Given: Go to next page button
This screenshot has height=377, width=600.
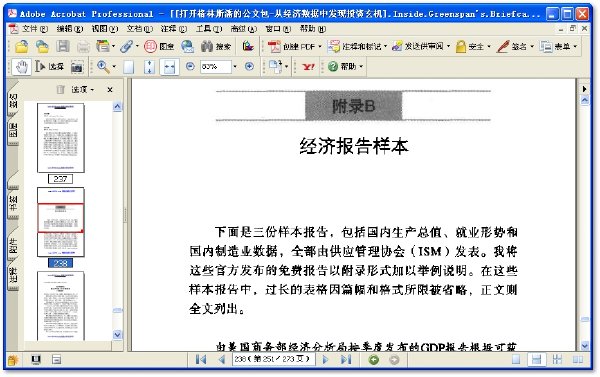Looking at the screenshot, I should (x=326, y=359).
